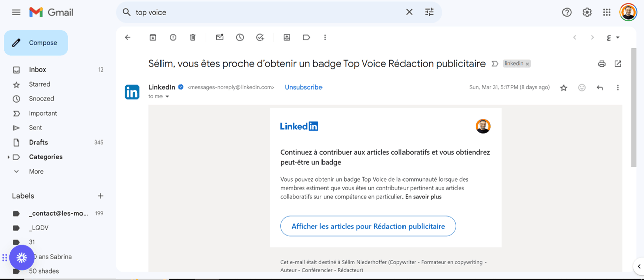Open Support help icon
Screen dimensions: 644x280
click(x=567, y=12)
